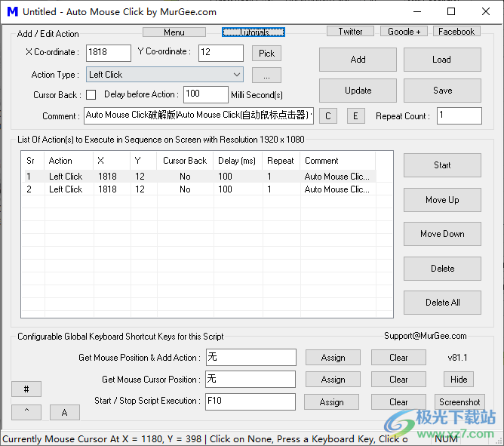Click the Hide button
The height and width of the screenshot is (446, 504).
459,380
